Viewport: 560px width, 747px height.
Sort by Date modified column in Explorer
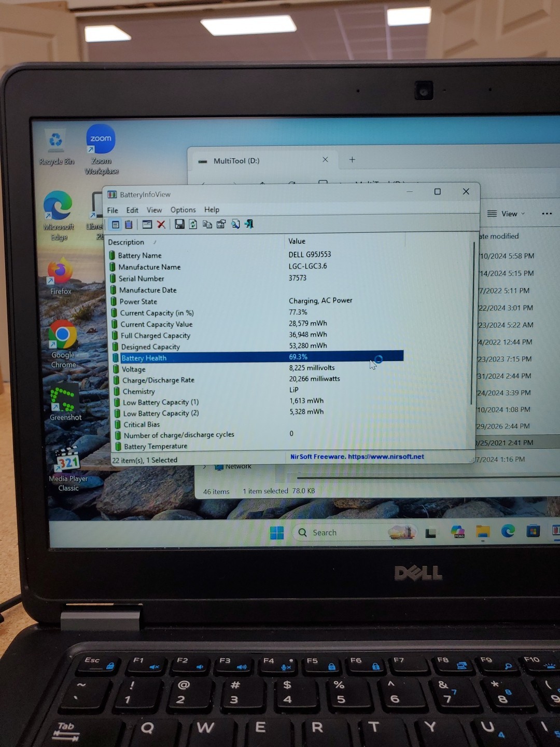click(x=499, y=236)
